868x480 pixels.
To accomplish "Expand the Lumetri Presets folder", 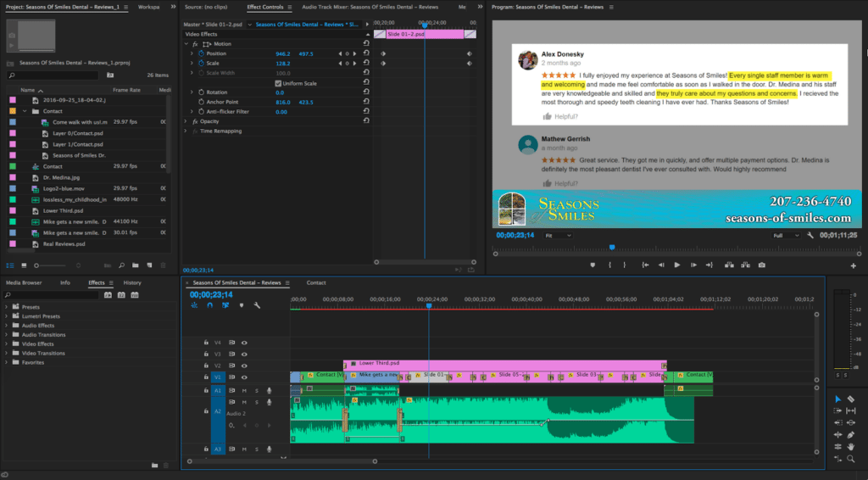I will coord(7,316).
